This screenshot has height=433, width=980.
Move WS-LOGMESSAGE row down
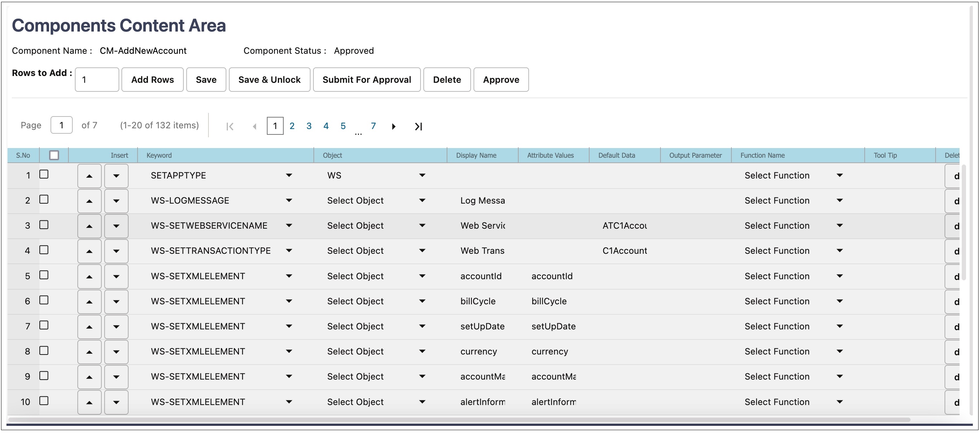(x=116, y=201)
